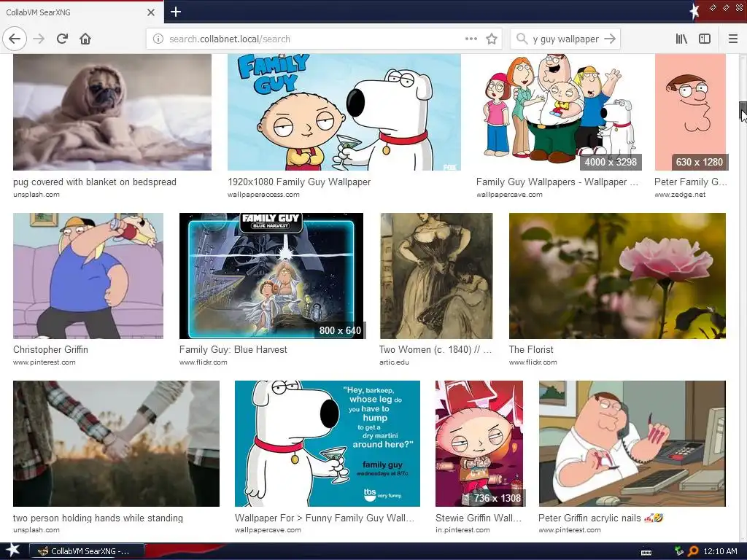Open the 1920x1080 Family Guy Wallpaper image

point(344,112)
